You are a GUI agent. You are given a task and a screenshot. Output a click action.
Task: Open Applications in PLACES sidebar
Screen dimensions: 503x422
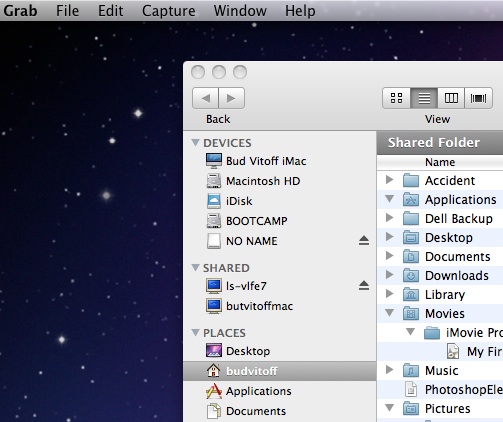248,391
